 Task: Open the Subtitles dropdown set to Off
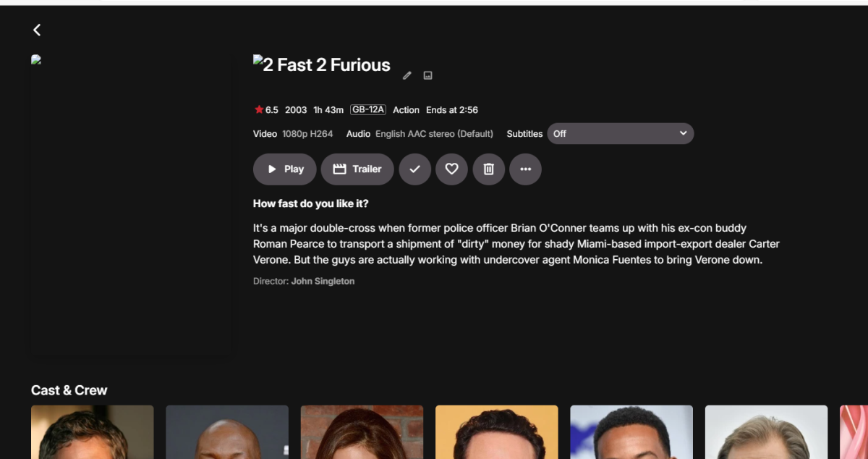(x=621, y=134)
